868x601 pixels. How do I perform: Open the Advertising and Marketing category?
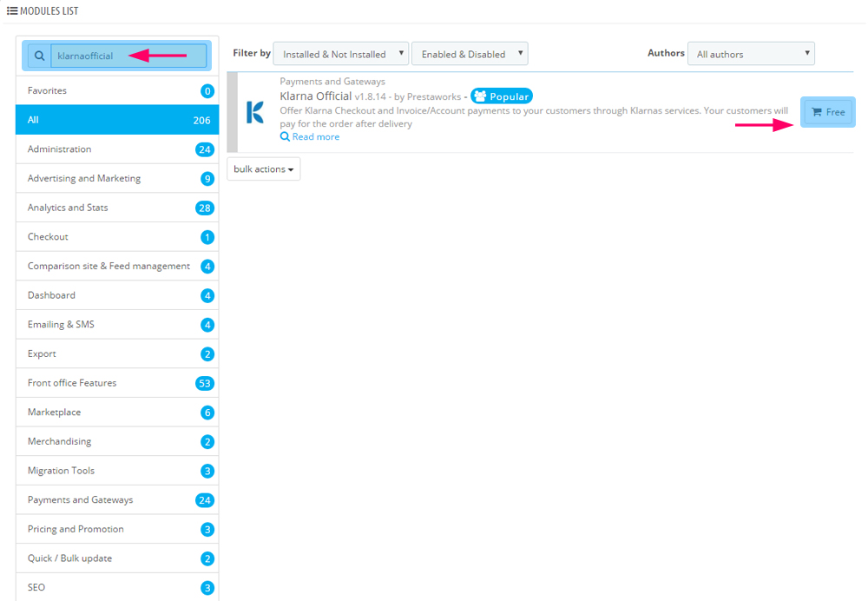83,179
